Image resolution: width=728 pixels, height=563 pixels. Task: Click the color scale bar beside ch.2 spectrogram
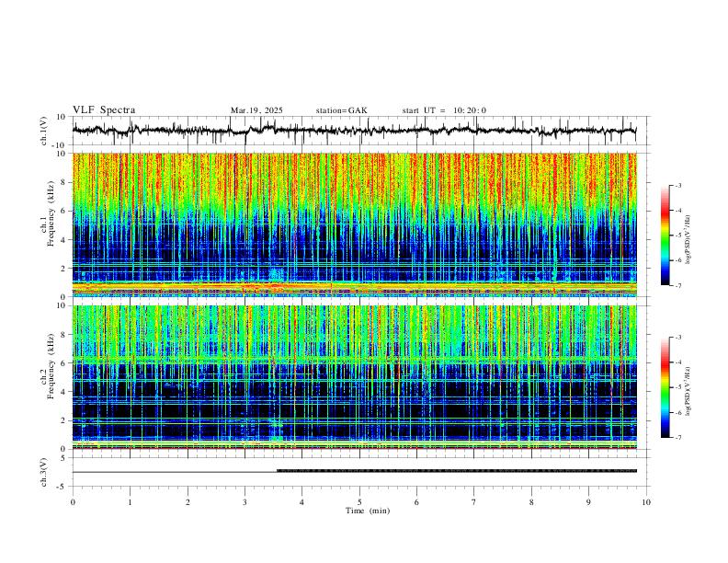pos(665,387)
